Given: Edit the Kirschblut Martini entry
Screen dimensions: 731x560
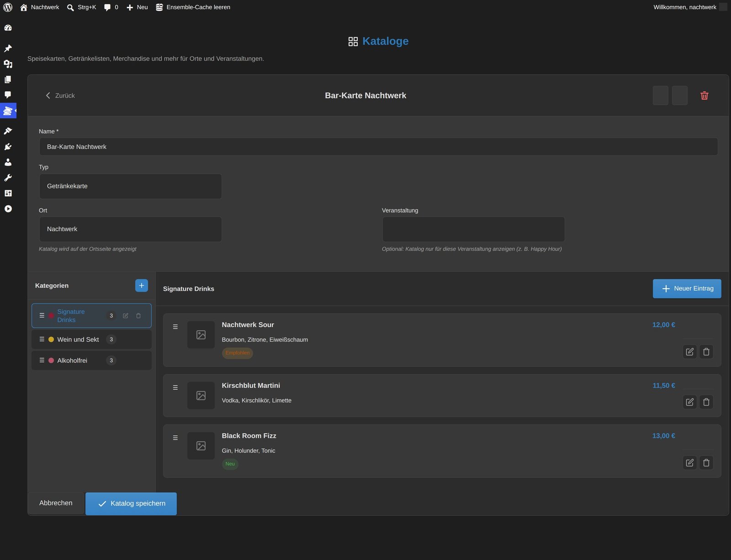Looking at the screenshot, I should click(x=690, y=402).
